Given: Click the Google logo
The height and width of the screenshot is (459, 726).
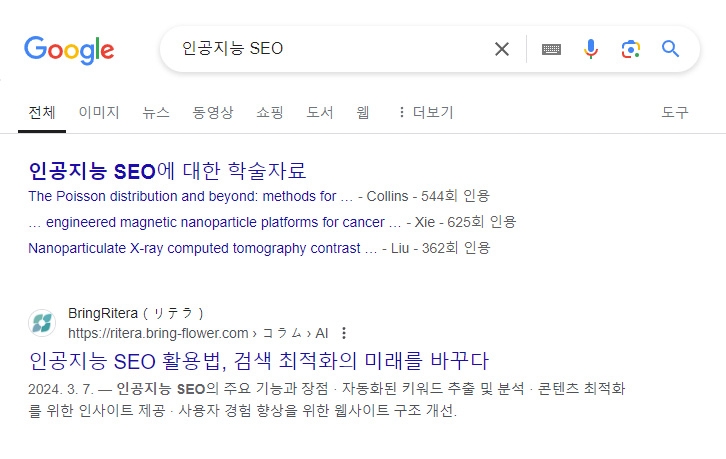Looking at the screenshot, I should pyautogui.click(x=69, y=50).
